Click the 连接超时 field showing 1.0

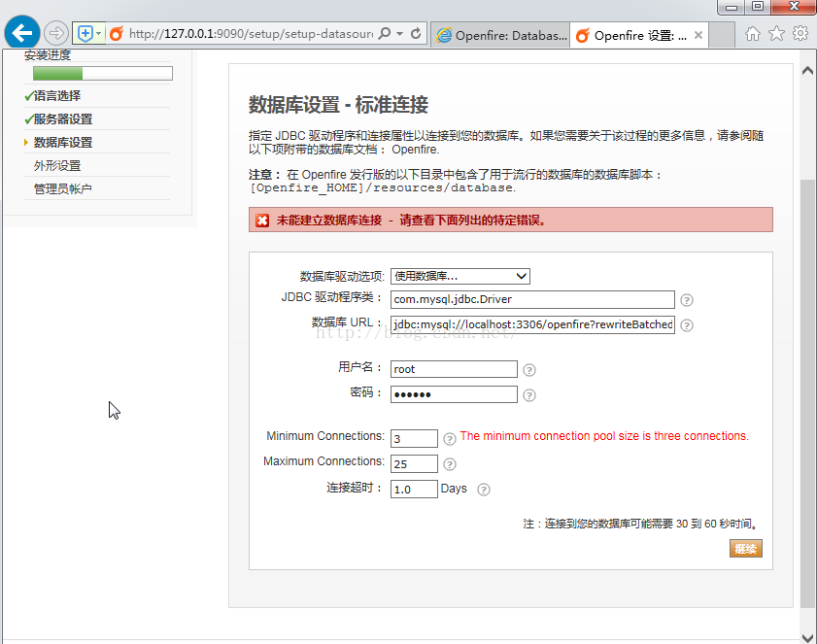[414, 490]
